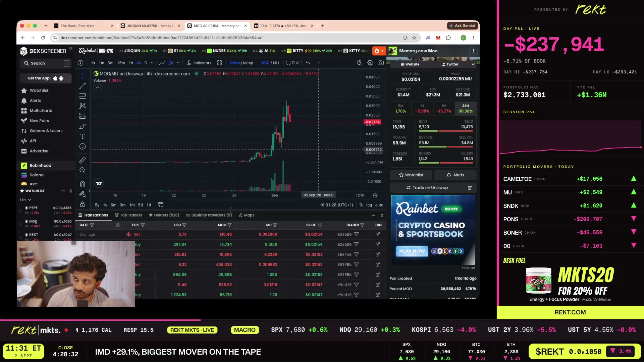Image resolution: width=644 pixels, height=362 pixels.
Task: Bookmark this page with star icon
Action: pos(414,38)
